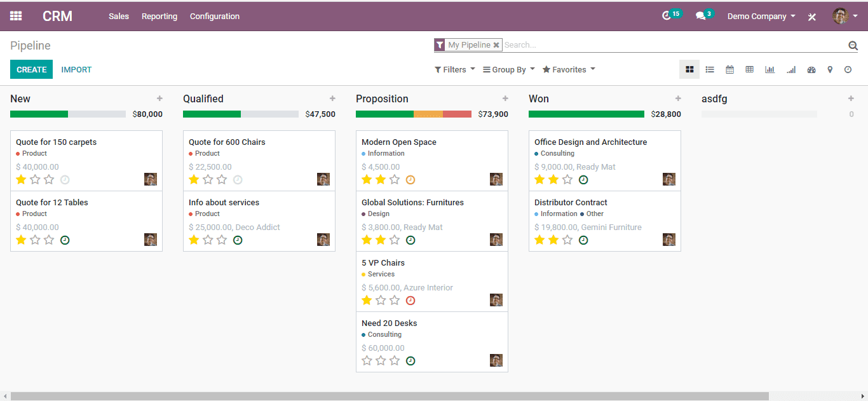The width and height of the screenshot is (868, 401).
Task: Open the apps grid menu
Action: click(x=16, y=17)
